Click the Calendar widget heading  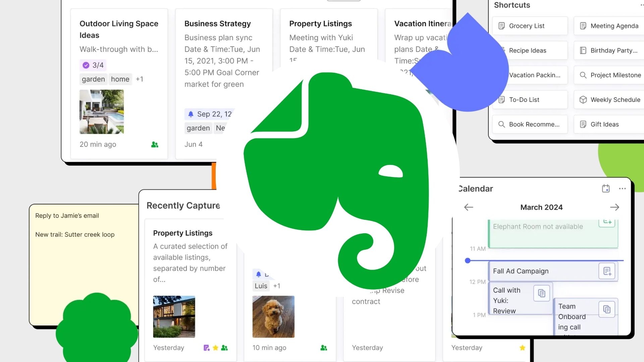pyautogui.click(x=476, y=189)
